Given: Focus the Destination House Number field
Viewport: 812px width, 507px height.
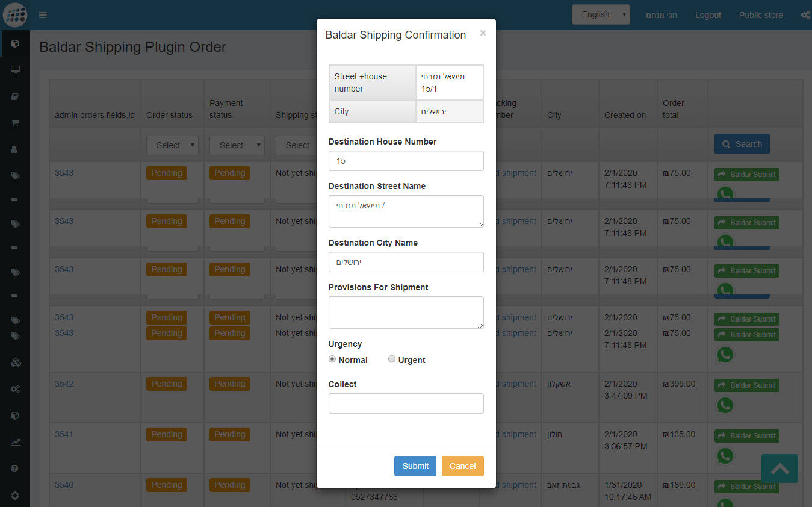Looking at the screenshot, I should pyautogui.click(x=406, y=161).
